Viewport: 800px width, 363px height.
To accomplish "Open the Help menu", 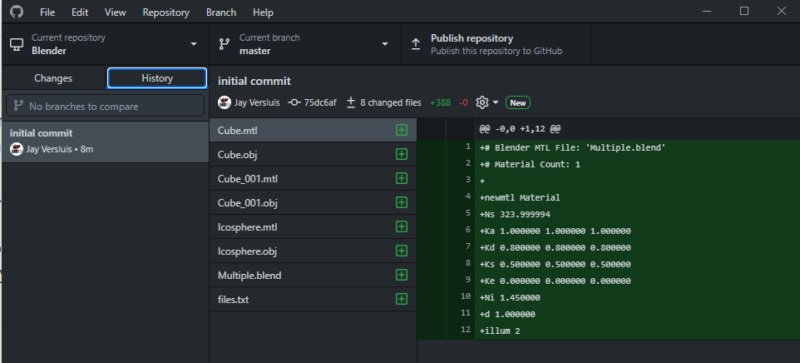I will click(x=263, y=12).
